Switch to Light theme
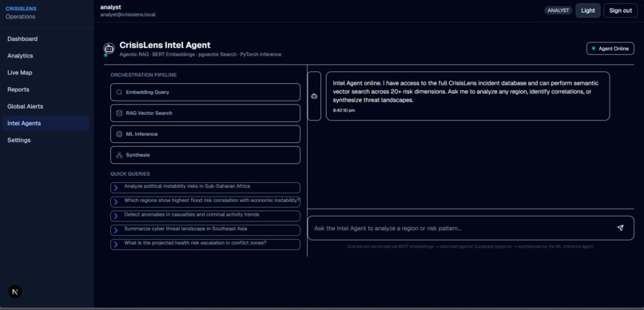 [x=588, y=10]
